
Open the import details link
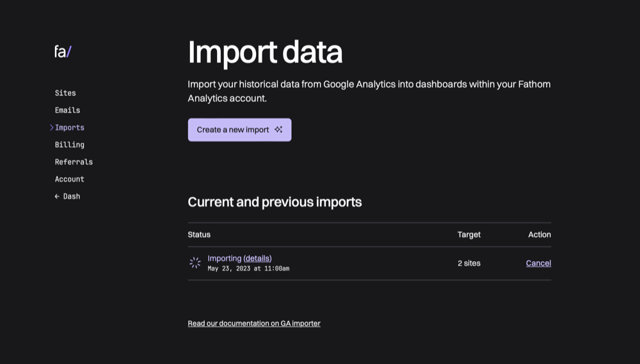click(257, 258)
